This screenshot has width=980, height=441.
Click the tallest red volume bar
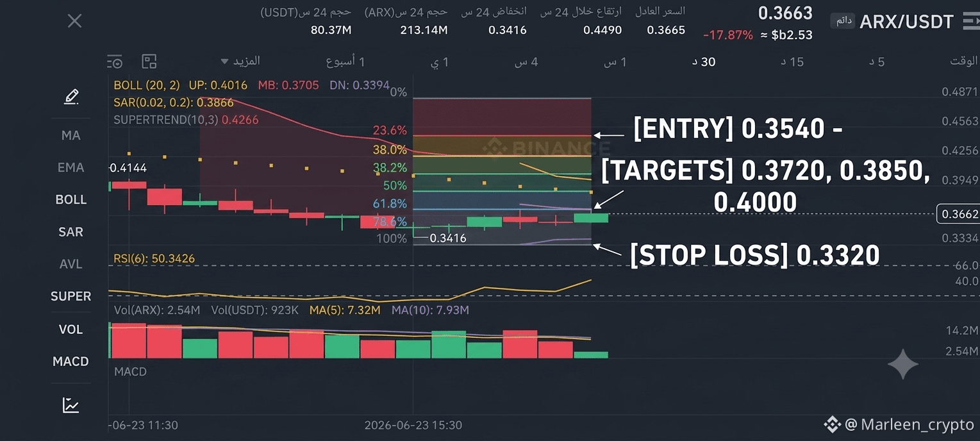click(x=129, y=341)
